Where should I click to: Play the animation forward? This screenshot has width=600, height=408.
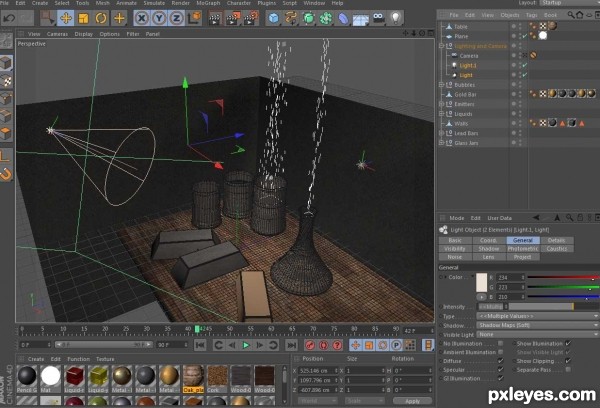pyautogui.click(x=246, y=345)
